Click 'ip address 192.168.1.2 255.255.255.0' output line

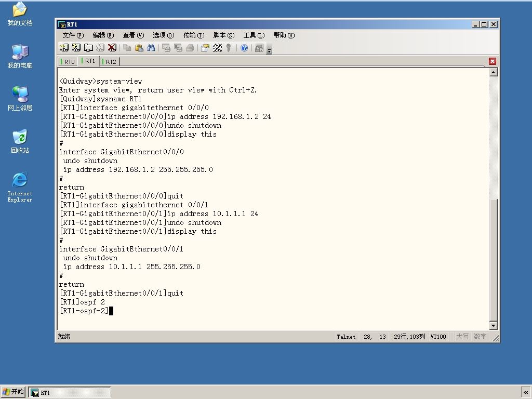pos(138,169)
